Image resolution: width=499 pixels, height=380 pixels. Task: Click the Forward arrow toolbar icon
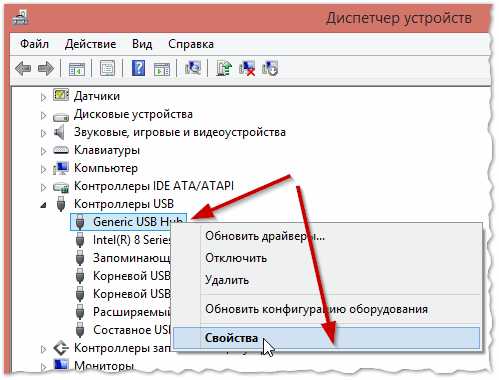tap(46, 69)
